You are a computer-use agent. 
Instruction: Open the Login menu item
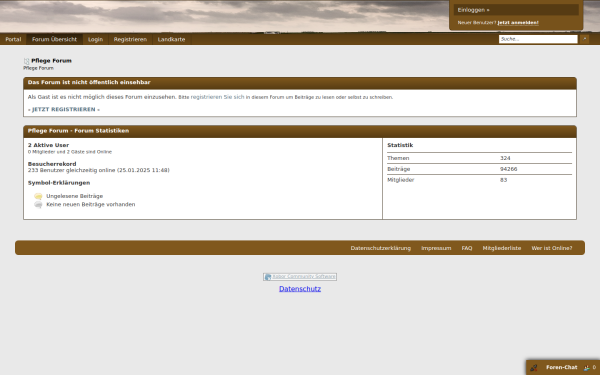click(95, 39)
